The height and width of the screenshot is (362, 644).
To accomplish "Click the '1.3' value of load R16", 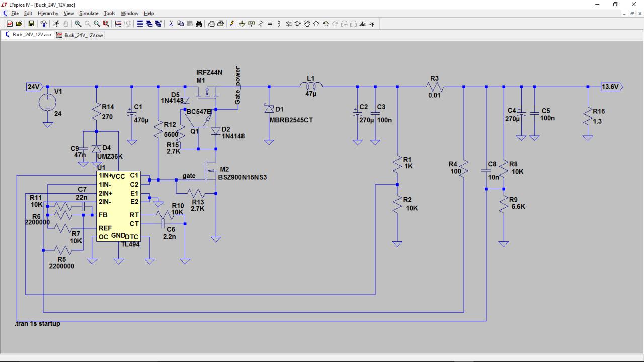I will (x=597, y=121).
